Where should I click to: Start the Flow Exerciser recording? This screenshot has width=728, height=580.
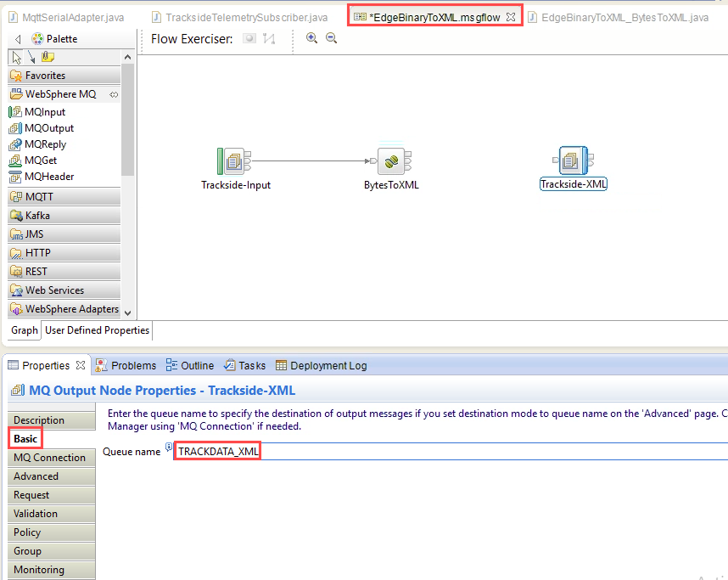pyautogui.click(x=249, y=38)
